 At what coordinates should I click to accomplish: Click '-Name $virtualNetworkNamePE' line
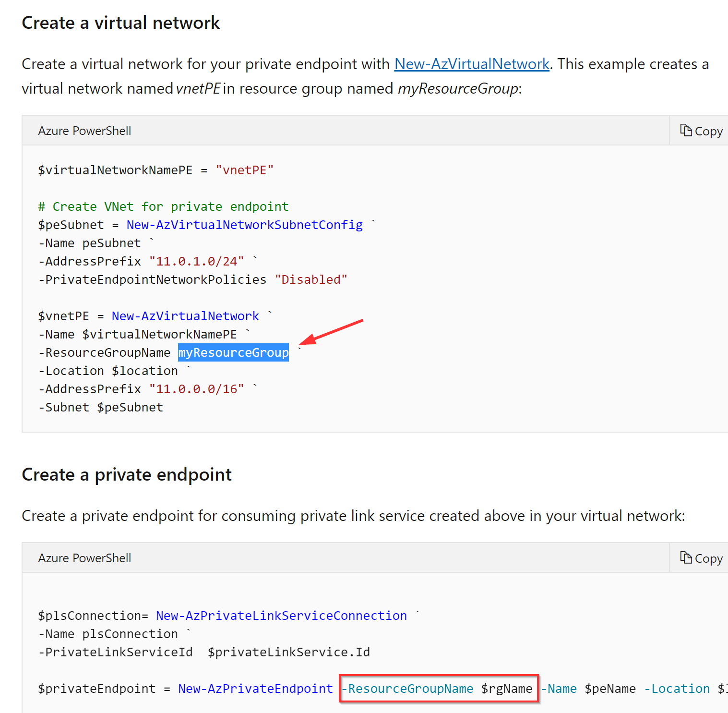pyautogui.click(x=138, y=334)
